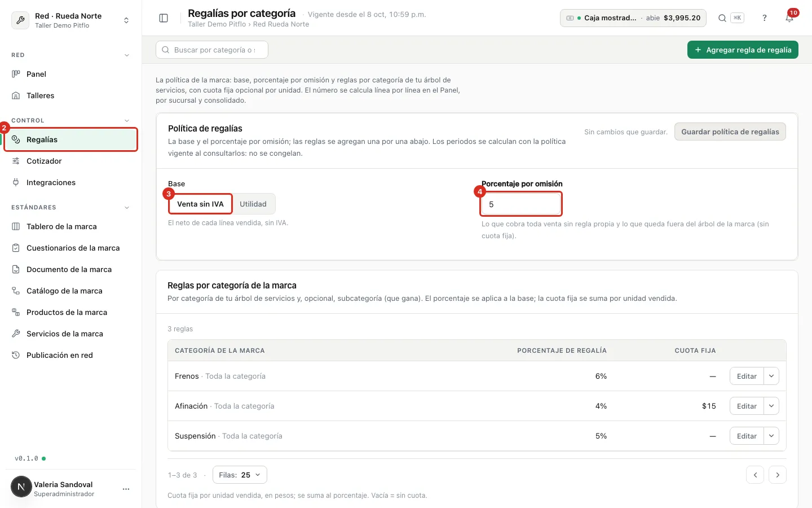Edit the Afinación royalty rule
The image size is (812, 508).
[747, 406]
